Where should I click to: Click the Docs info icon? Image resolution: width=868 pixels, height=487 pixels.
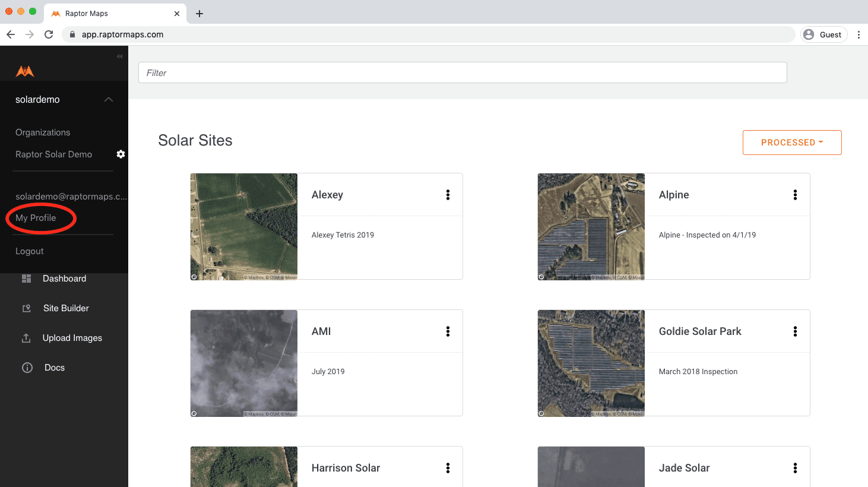pyautogui.click(x=27, y=368)
